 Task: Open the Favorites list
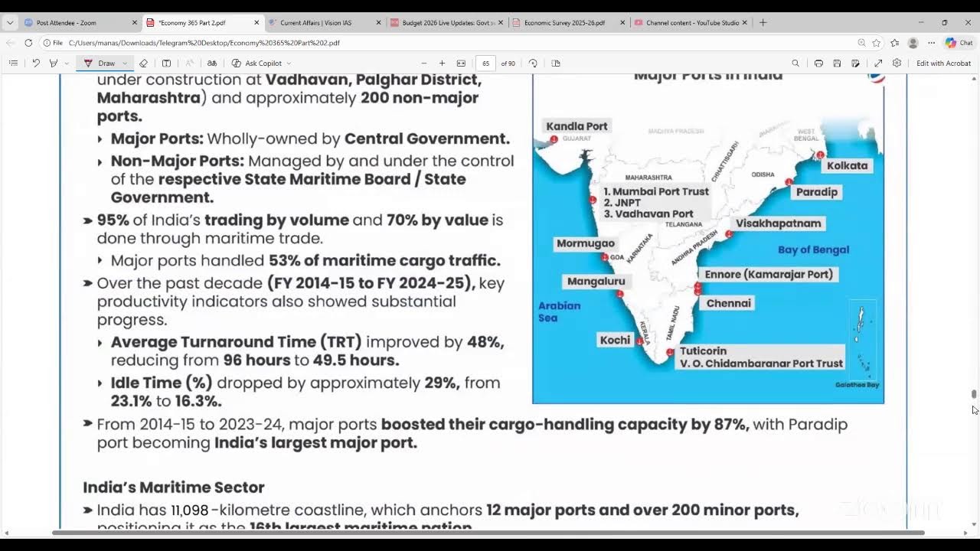click(894, 43)
